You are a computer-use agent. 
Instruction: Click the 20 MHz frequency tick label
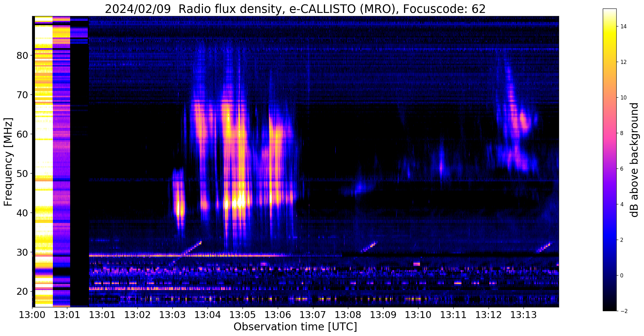tap(22, 292)
